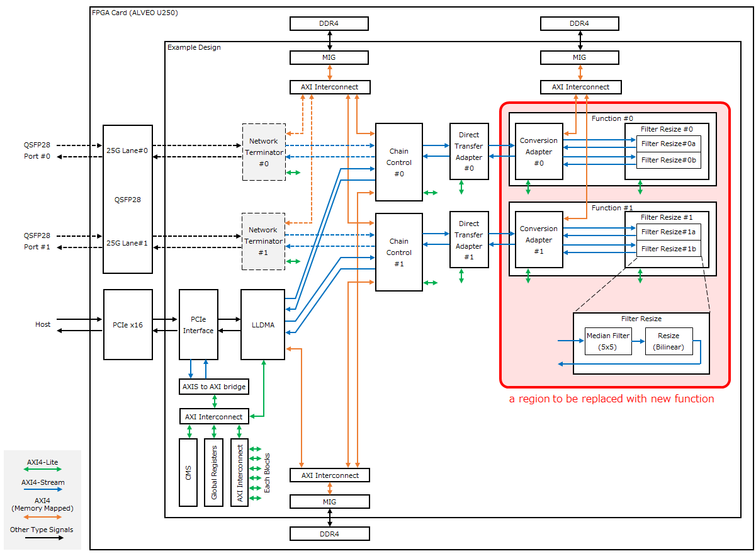This screenshot has width=756, height=556.
Task: Click Conversion Adapter #1 block
Action: [539, 240]
